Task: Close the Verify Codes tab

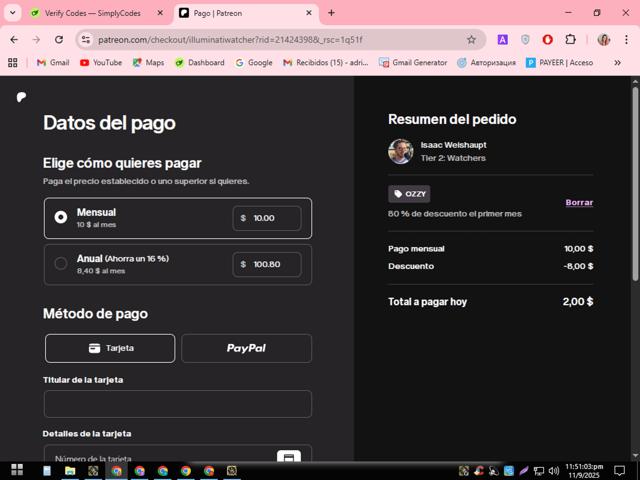Action: pyautogui.click(x=160, y=13)
